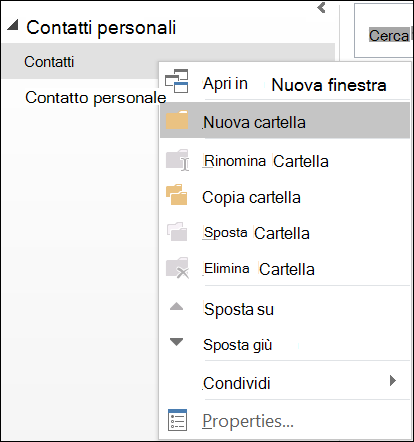Click the Sposta Cartella icon
414x442 pixels.
(x=177, y=231)
